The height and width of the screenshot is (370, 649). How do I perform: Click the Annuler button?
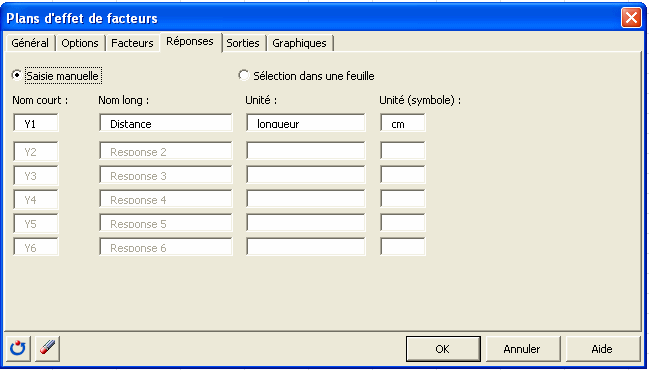tap(522, 349)
